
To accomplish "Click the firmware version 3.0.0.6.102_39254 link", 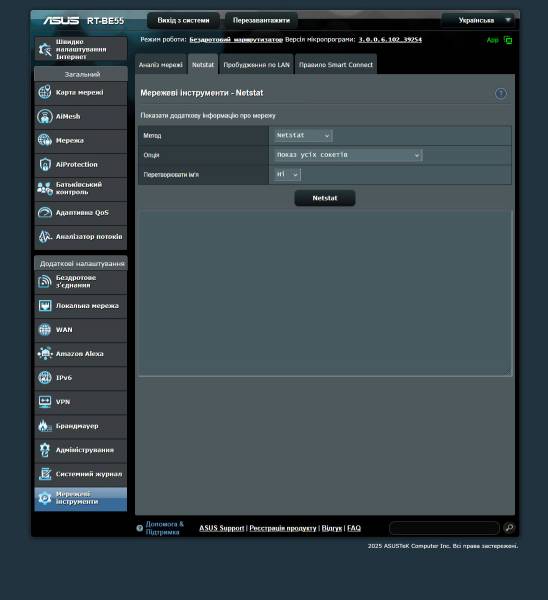I will (390, 39).
